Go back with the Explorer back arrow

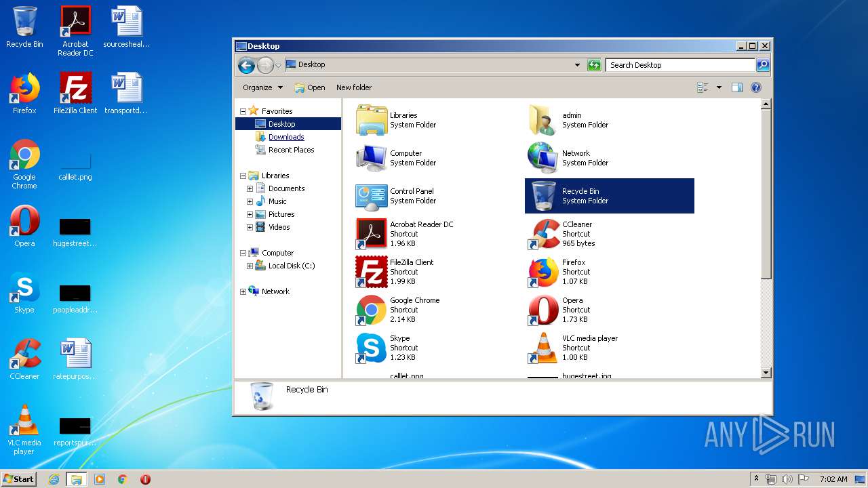click(x=246, y=65)
